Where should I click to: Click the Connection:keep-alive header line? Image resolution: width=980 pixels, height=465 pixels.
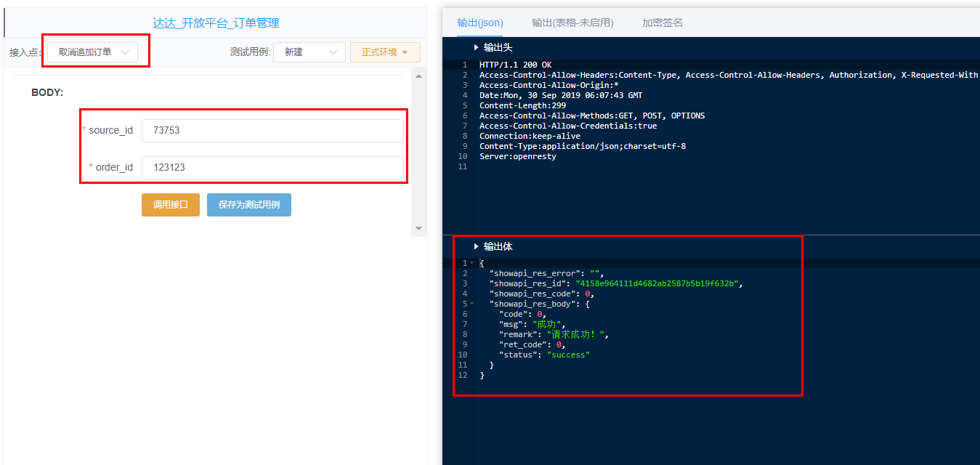click(530, 136)
